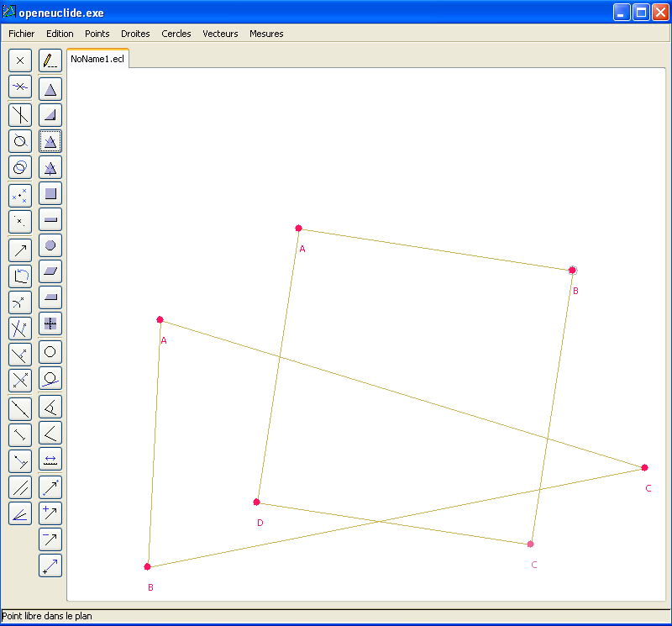Select the vector between two points tool
The width and height of the screenshot is (672, 626).
click(50, 487)
